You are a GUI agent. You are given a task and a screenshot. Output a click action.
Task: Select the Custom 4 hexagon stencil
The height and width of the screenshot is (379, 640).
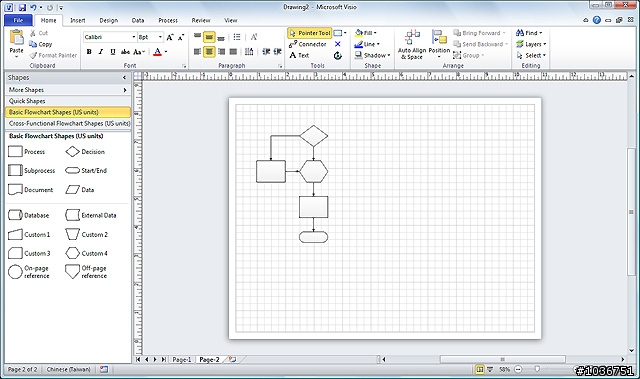pos(86,253)
